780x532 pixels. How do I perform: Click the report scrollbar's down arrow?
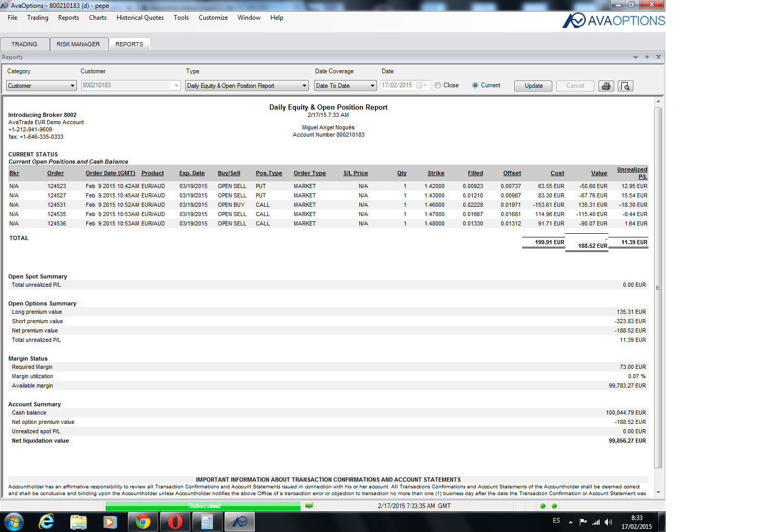[x=658, y=492]
